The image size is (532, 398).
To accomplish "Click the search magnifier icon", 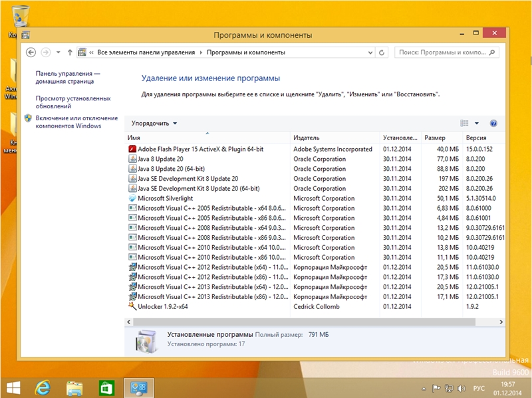I will [x=492, y=52].
